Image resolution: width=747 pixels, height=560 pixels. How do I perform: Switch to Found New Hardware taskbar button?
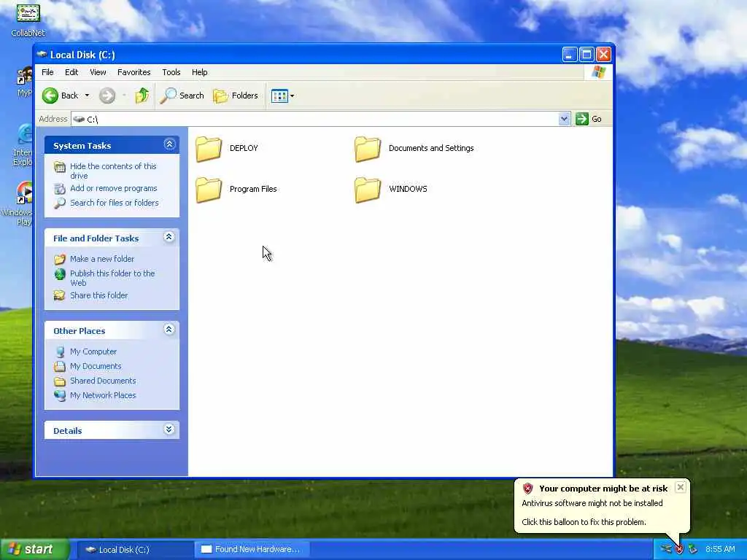point(252,550)
